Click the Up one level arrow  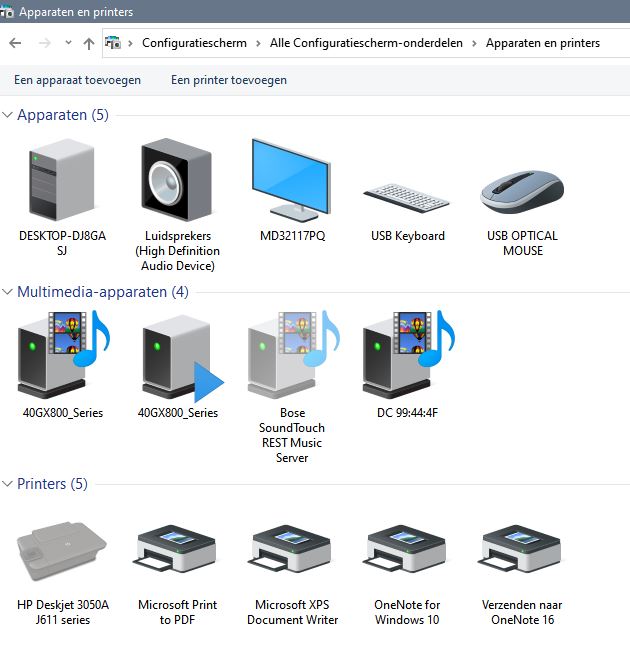[x=88, y=43]
